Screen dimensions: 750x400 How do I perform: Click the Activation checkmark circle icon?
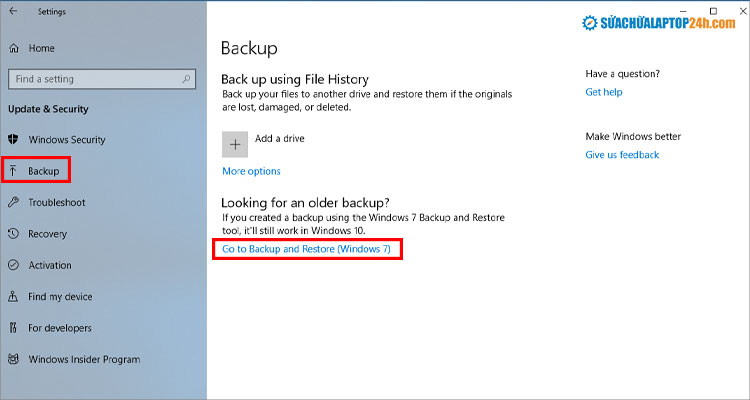pos(13,265)
